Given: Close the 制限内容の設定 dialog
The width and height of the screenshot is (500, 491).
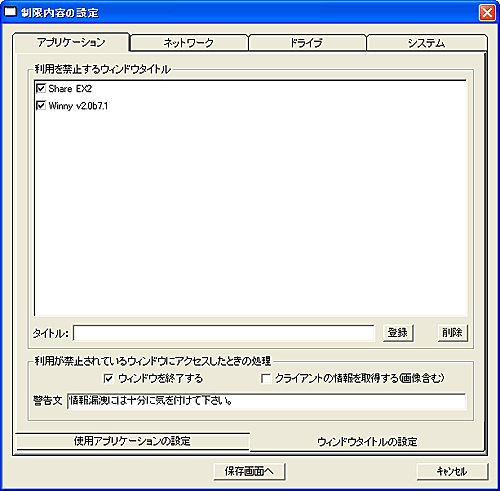Looking at the screenshot, I should pos(487,13).
